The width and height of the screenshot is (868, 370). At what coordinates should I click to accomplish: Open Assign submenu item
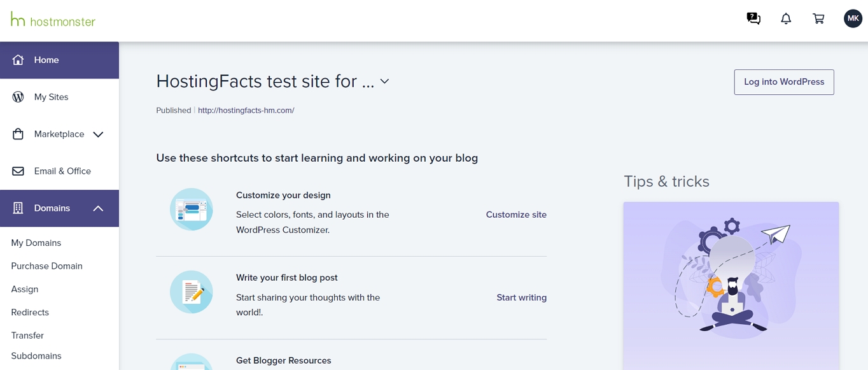click(x=25, y=289)
